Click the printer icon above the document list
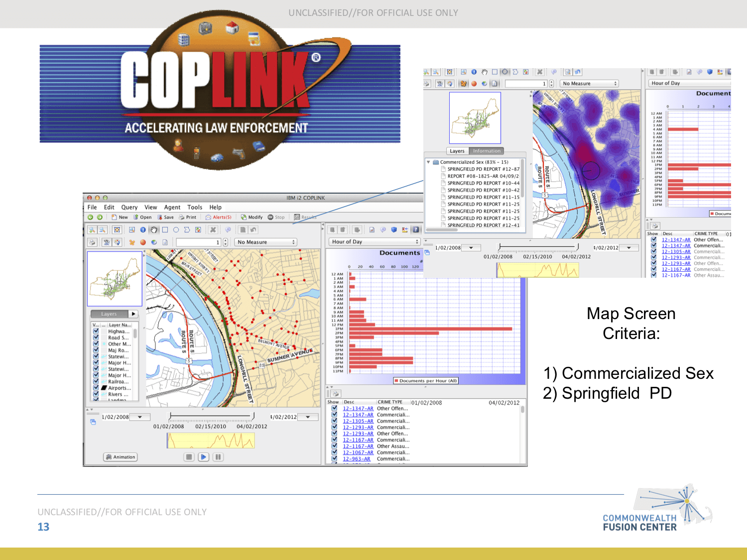The width and height of the screenshot is (747, 560). (335, 393)
